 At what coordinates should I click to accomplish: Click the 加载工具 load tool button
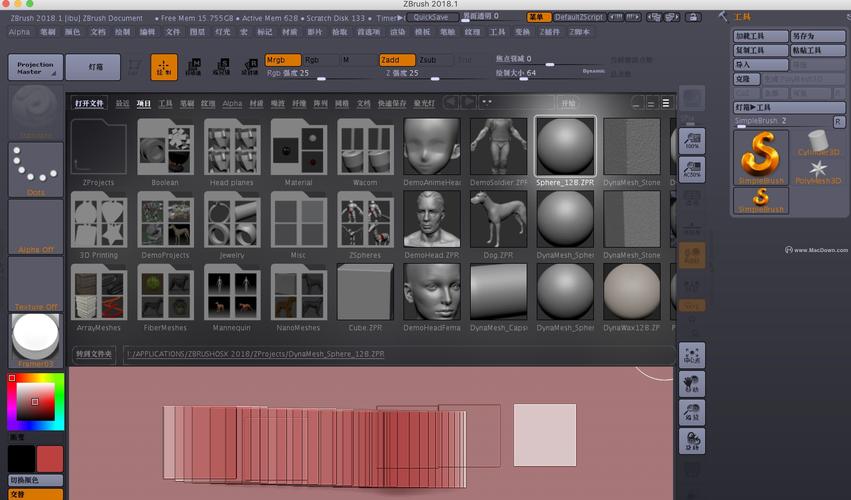(x=761, y=36)
